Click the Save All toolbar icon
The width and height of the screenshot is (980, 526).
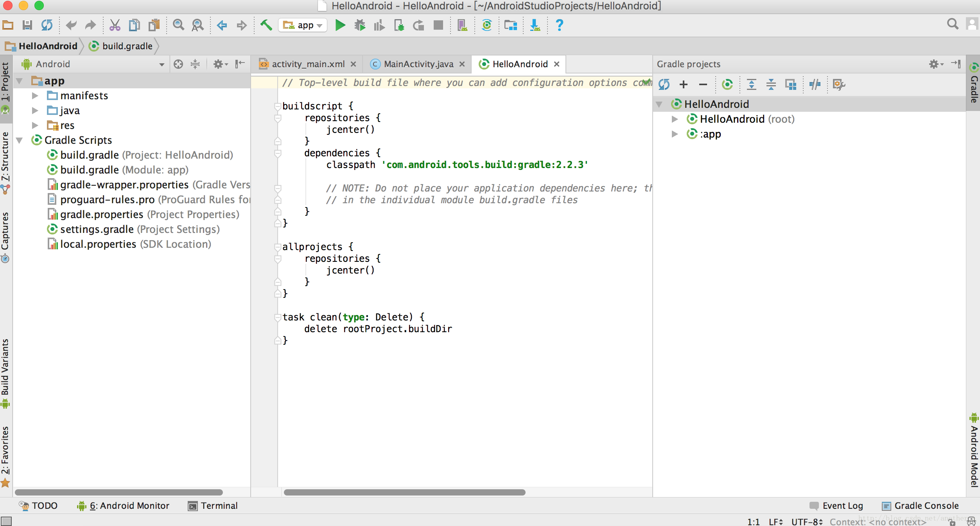(x=27, y=25)
